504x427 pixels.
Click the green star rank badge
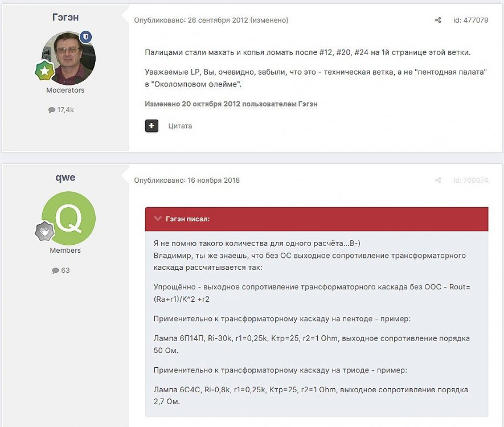(x=45, y=71)
